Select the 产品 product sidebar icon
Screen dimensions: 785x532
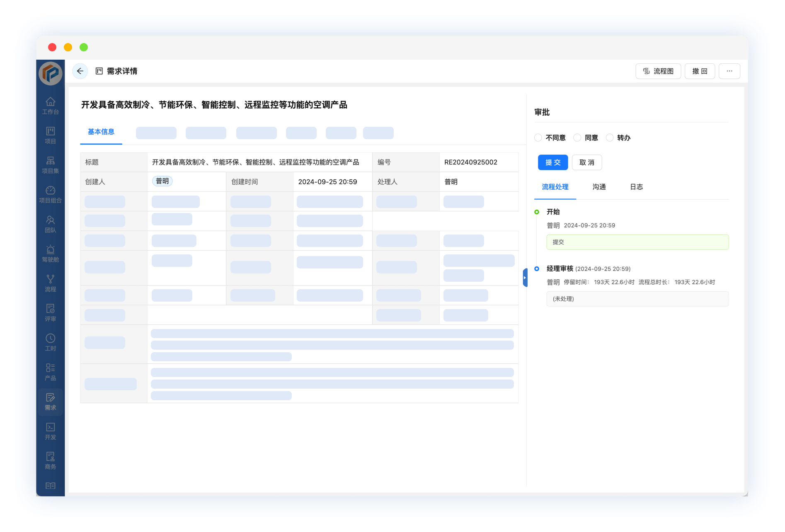[50, 372]
